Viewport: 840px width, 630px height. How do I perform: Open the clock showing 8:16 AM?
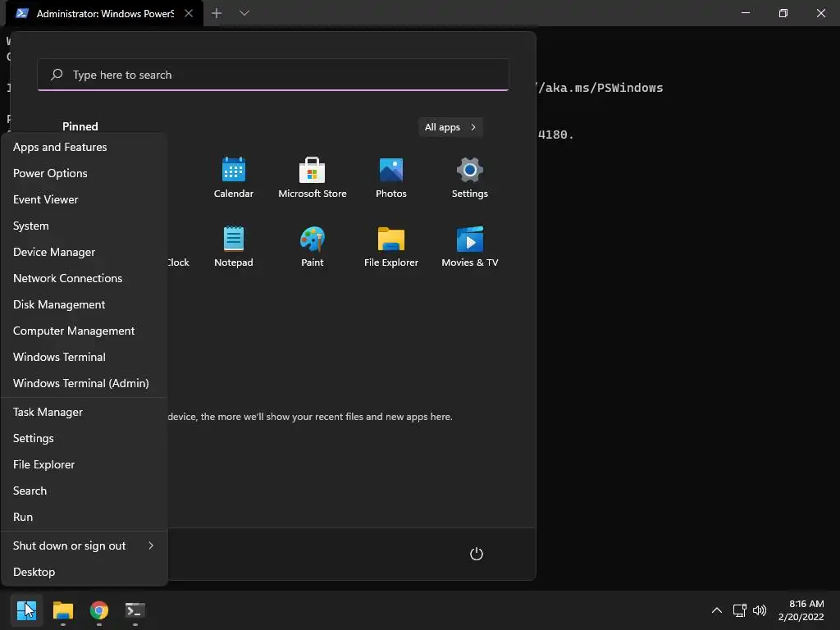tap(801, 610)
